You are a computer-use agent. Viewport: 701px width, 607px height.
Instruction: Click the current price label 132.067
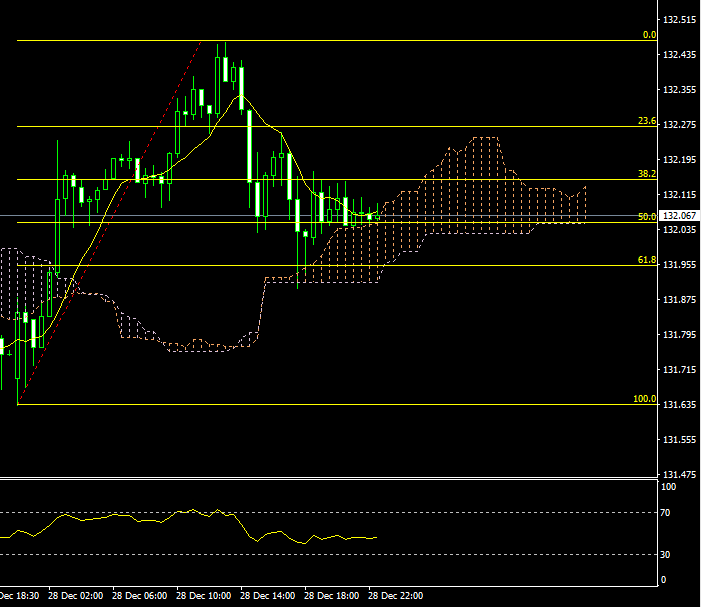tap(679, 215)
